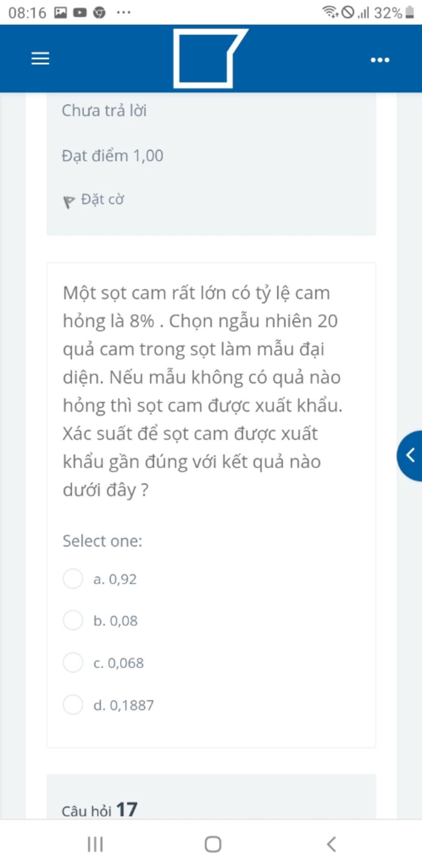Tap the Android recent apps button

95,844
